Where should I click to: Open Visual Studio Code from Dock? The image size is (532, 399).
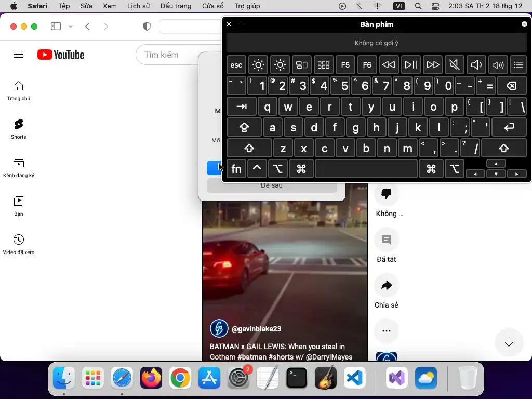pos(355,378)
